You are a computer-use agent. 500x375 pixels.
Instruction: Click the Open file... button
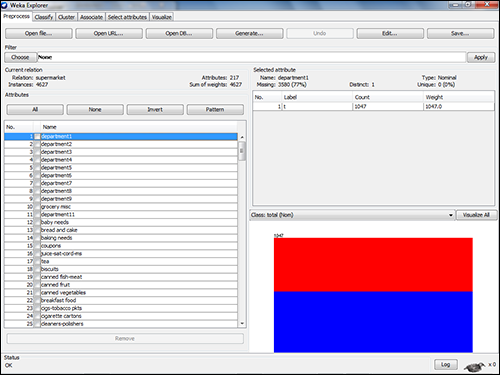[x=39, y=33]
